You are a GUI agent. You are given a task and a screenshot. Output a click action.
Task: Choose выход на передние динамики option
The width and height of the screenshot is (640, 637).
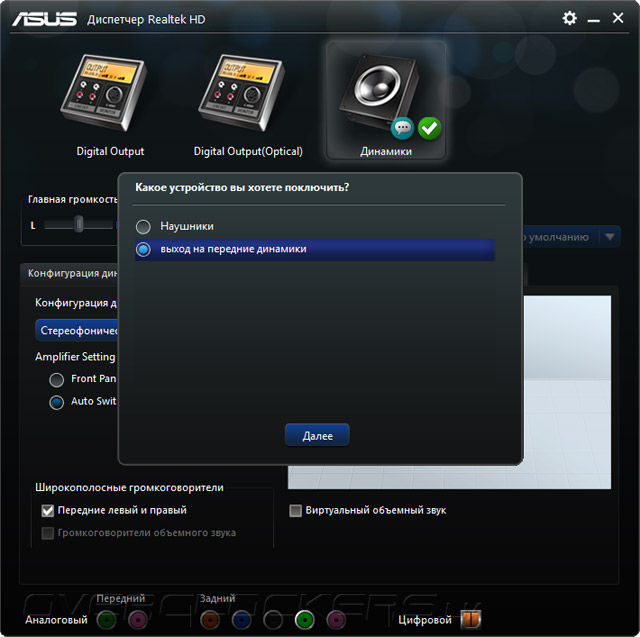(x=315, y=249)
